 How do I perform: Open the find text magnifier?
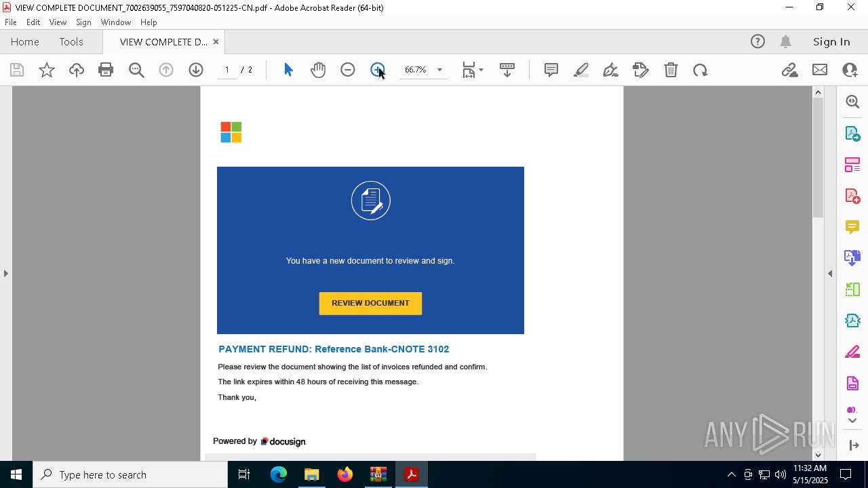[x=136, y=70]
